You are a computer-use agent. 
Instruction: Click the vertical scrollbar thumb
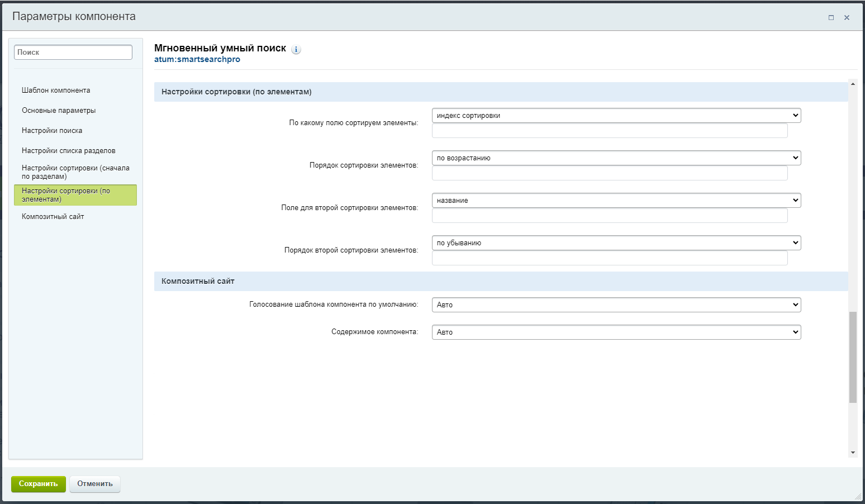click(x=853, y=358)
